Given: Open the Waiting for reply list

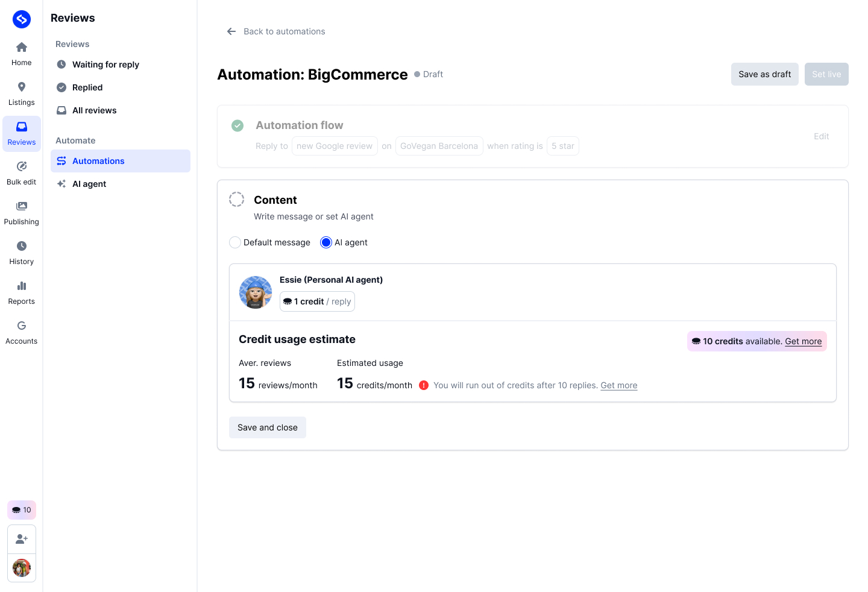Looking at the screenshot, I should click(121, 65).
